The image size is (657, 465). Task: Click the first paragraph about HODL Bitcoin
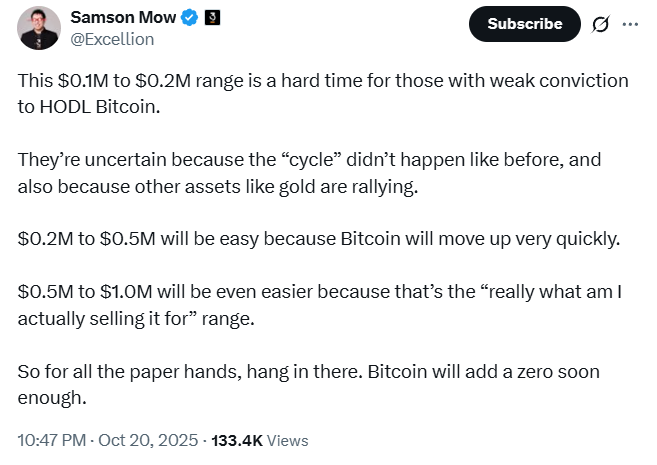(322, 91)
